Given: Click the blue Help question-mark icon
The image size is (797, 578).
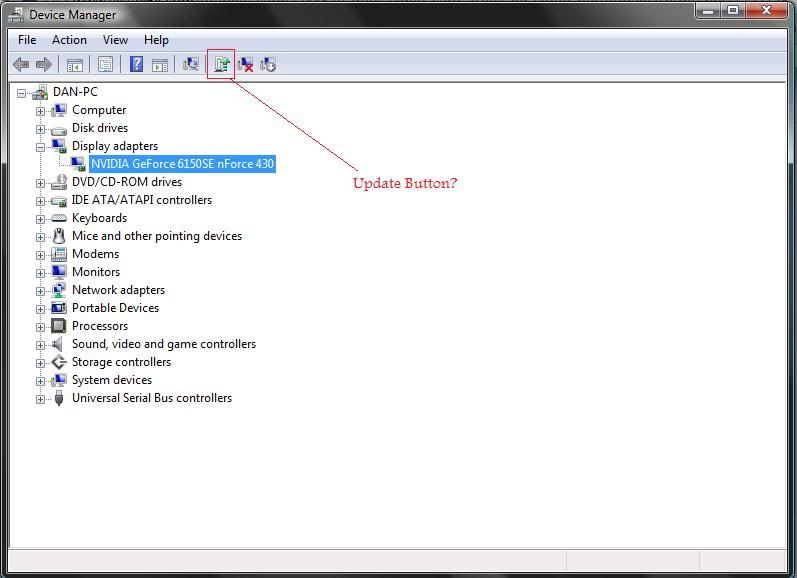Looking at the screenshot, I should [x=136, y=65].
